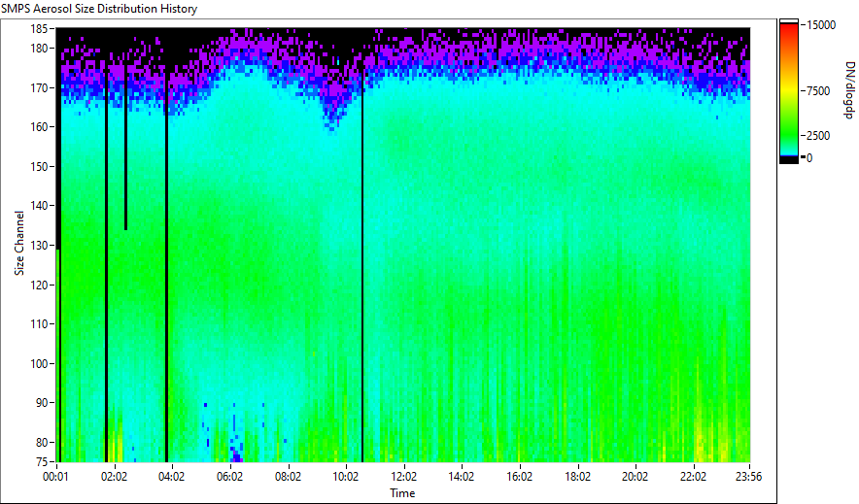Click the 2500 color scale marker
Viewport: 859px width, 504px height.
click(818, 136)
